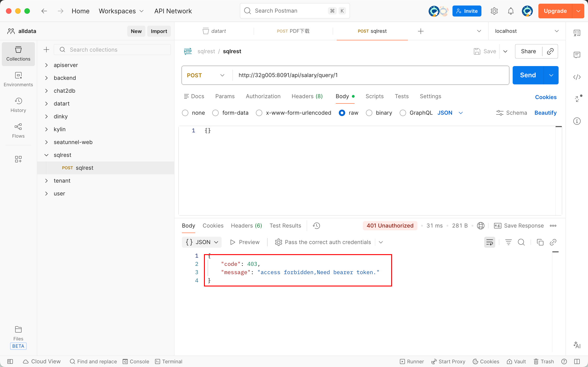This screenshot has width=588, height=367.
Task: Click the code snippet icon
Action: click(x=577, y=77)
